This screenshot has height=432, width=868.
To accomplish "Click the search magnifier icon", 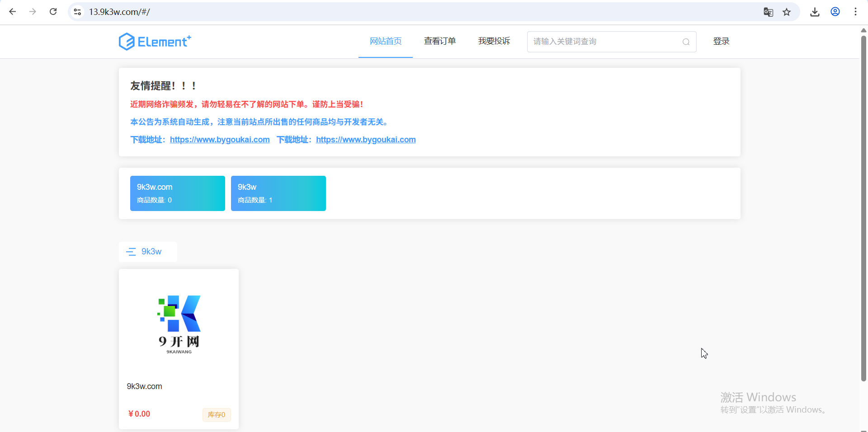I will (x=686, y=42).
